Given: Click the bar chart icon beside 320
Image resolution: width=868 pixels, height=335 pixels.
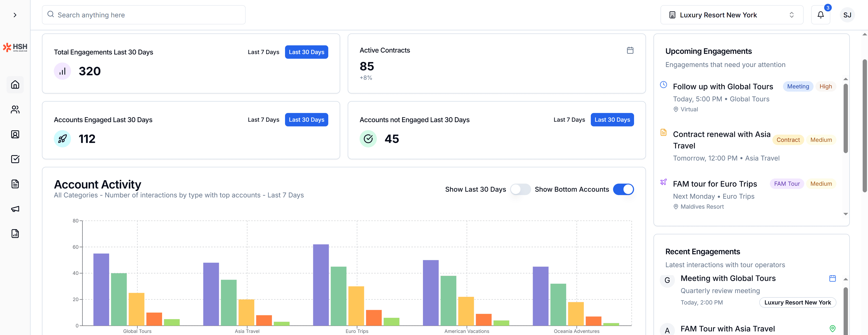Looking at the screenshot, I should (62, 71).
